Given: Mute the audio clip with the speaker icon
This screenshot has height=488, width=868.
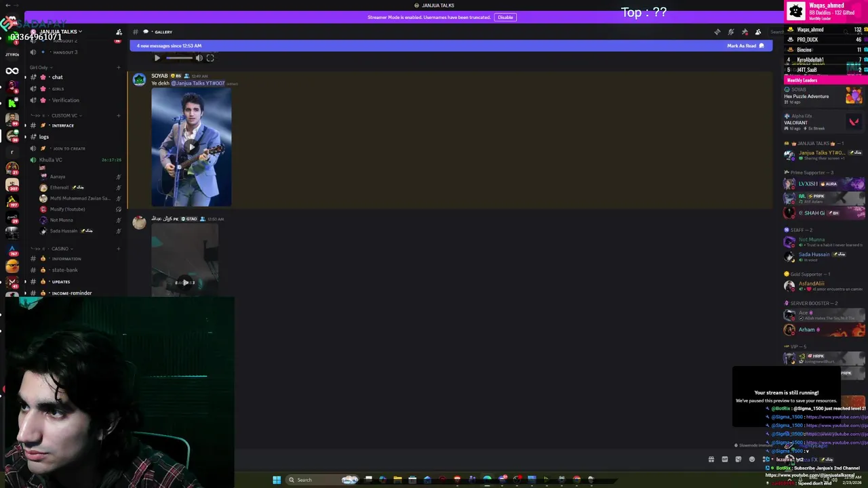Looking at the screenshot, I should (199, 58).
